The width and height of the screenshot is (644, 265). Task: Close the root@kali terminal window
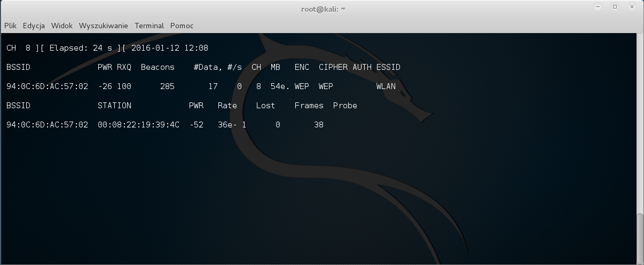pos(632,7)
